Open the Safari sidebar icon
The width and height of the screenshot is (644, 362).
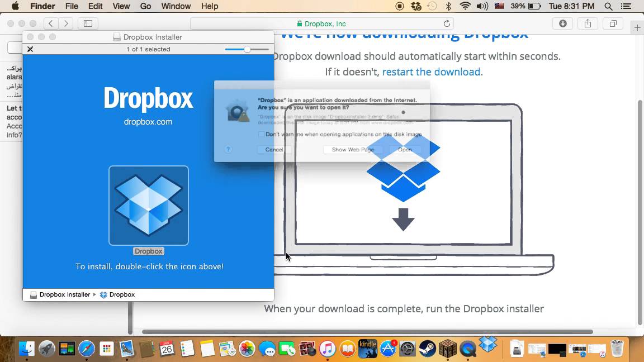tap(88, 23)
